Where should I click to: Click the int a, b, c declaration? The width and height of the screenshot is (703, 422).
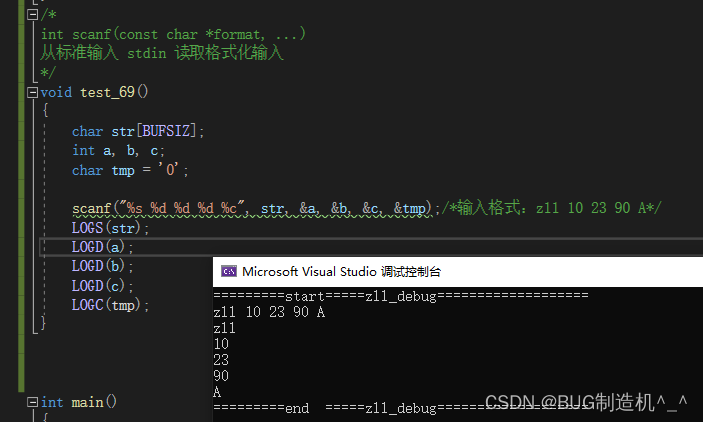pos(118,151)
